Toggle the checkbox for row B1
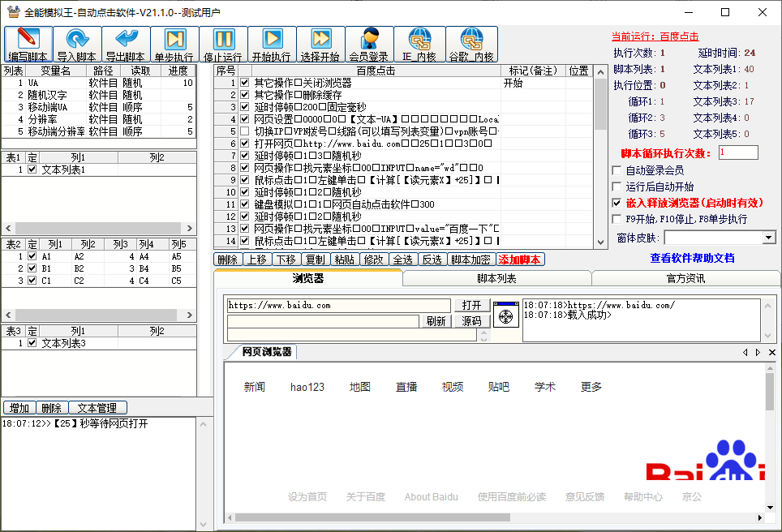This screenshot has height=532, width=782. coord(32,268)
